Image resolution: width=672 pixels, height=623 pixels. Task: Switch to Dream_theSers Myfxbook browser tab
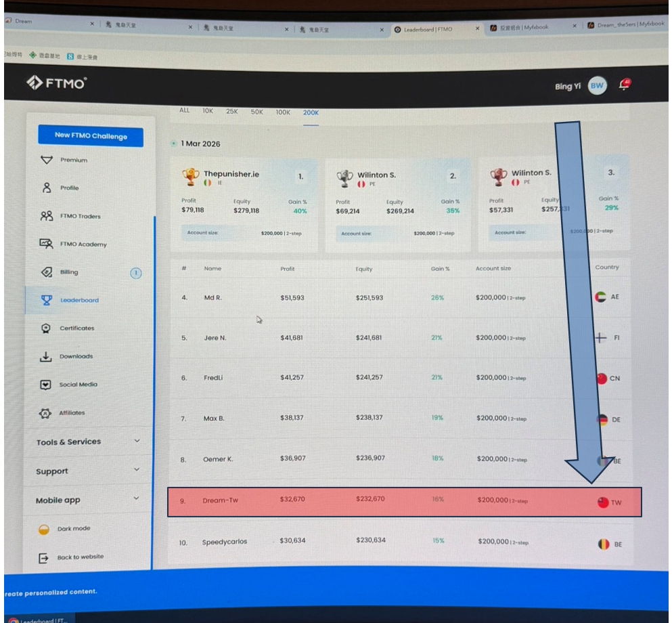pyautogui.click(x=626, y=25)
